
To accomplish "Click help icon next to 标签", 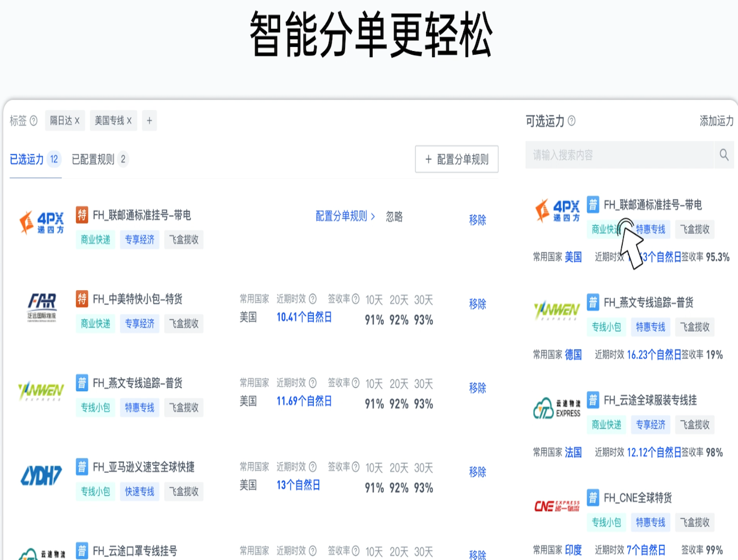I will point(34,121).
